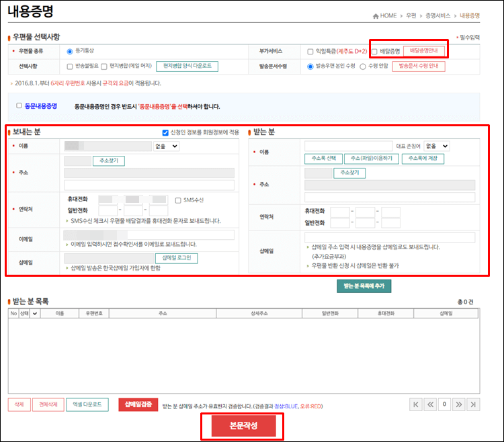Click the 총 0 건 count text

tap(465, 302)
